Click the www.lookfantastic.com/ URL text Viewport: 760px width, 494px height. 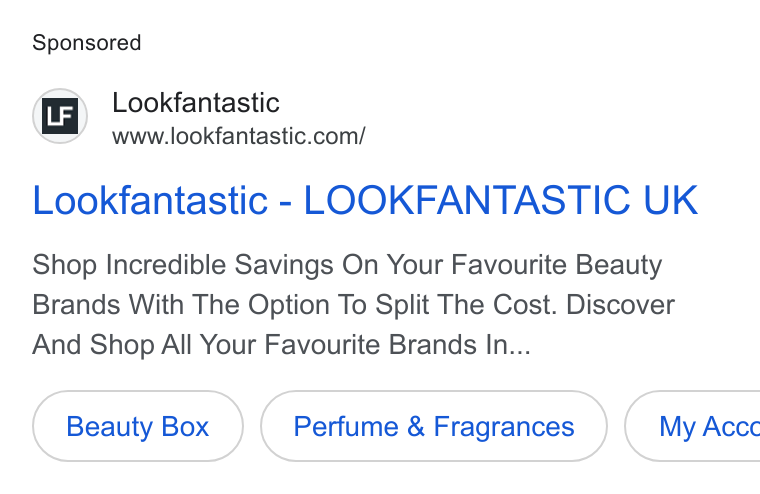pyautogui.click(x=238, y=136)
